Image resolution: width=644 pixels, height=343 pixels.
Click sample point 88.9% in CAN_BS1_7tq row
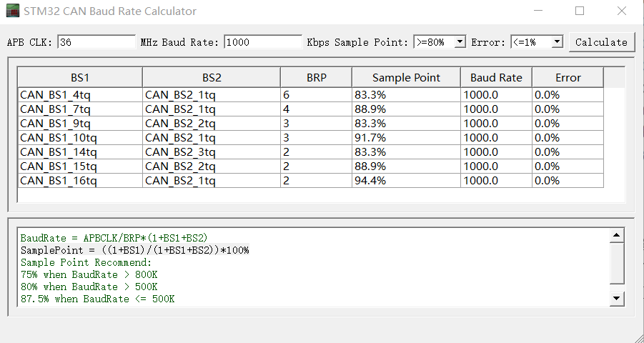406,109
